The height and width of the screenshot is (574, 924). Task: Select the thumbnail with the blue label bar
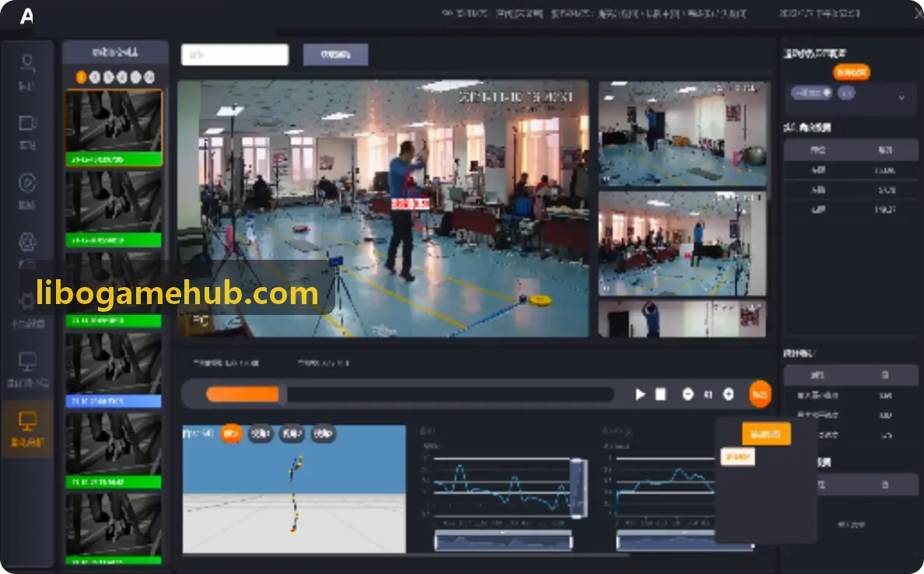114,371
